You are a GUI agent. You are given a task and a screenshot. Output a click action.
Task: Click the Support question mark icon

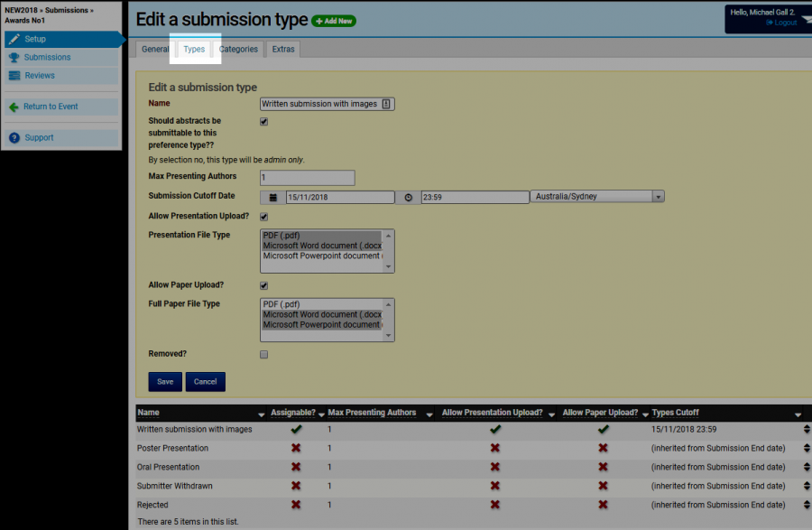[14, 138]
